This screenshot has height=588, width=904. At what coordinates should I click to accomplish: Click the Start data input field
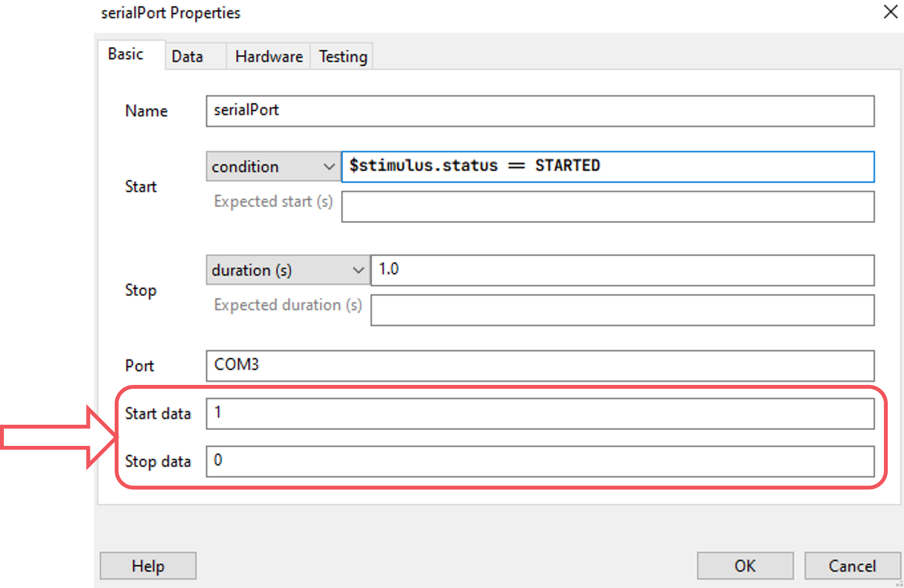point(540,414)
